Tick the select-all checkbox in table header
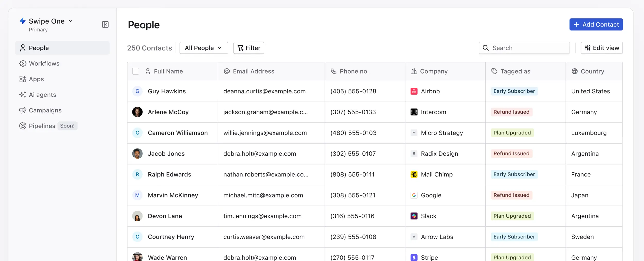 pyautogui.click(x=136, y=71)
